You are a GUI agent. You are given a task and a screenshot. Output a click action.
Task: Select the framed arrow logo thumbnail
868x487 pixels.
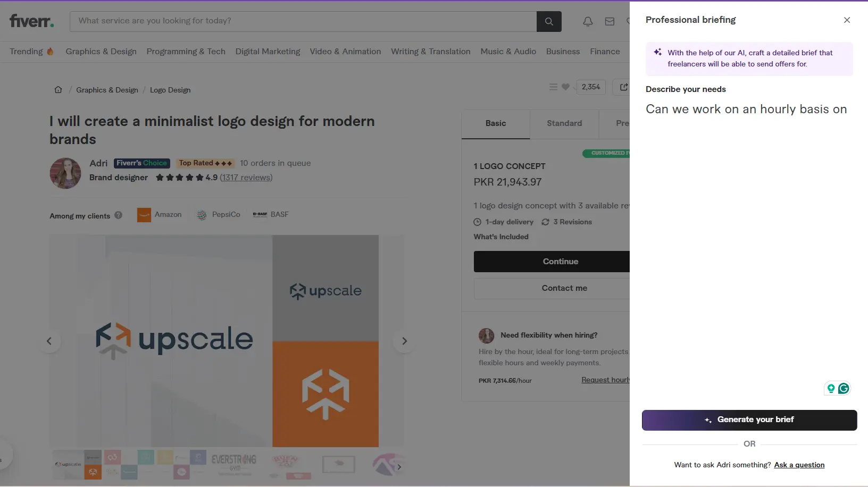click(339, 465)
